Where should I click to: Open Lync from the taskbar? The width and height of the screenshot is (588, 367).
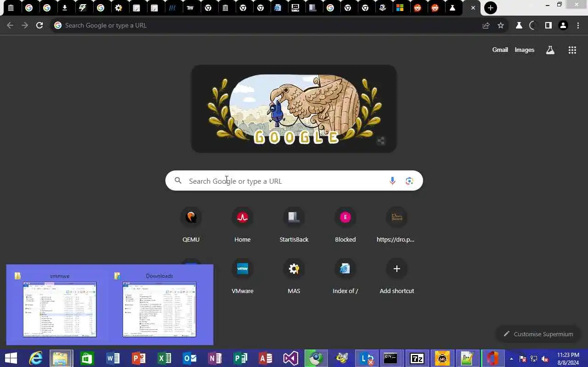(x=367, y=358)
